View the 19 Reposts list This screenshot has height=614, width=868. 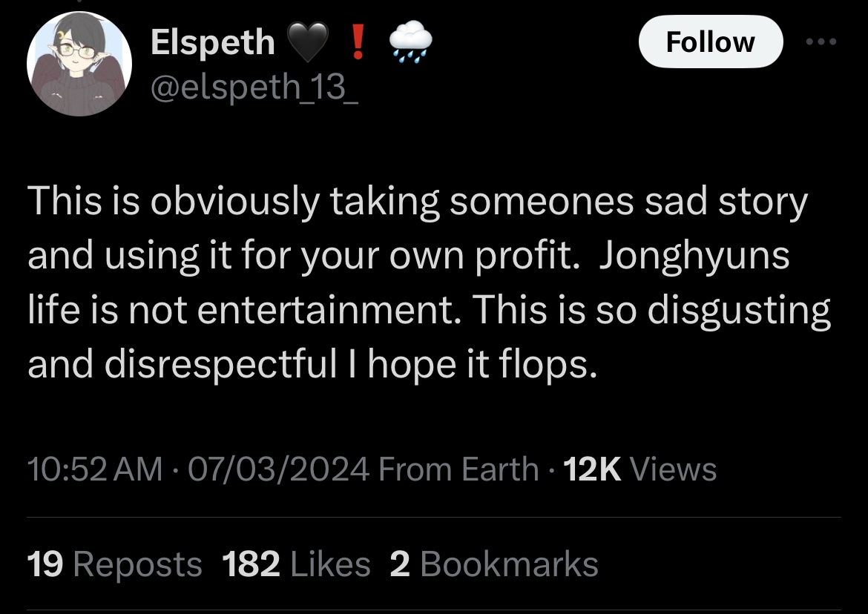pos(114,564)
